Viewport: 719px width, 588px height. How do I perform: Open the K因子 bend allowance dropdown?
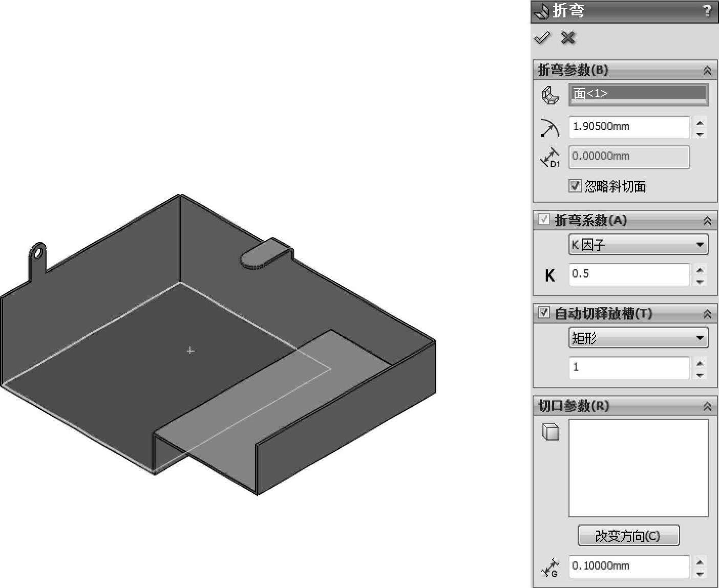638,245
